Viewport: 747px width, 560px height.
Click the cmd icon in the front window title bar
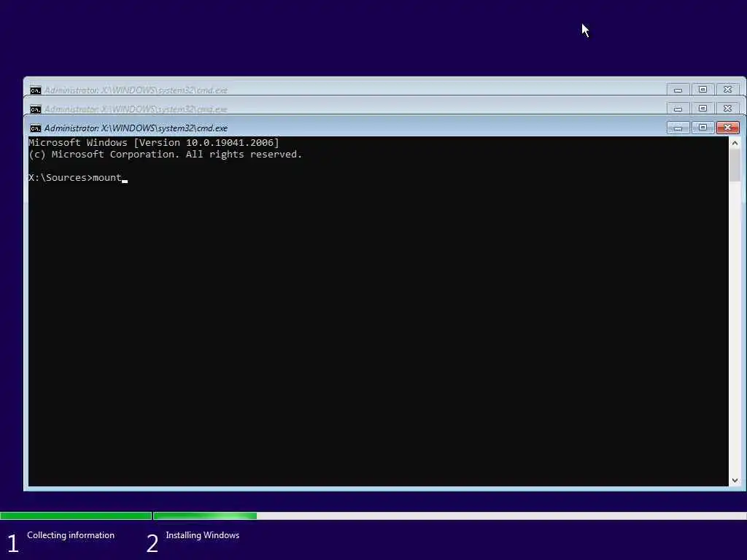35,128
